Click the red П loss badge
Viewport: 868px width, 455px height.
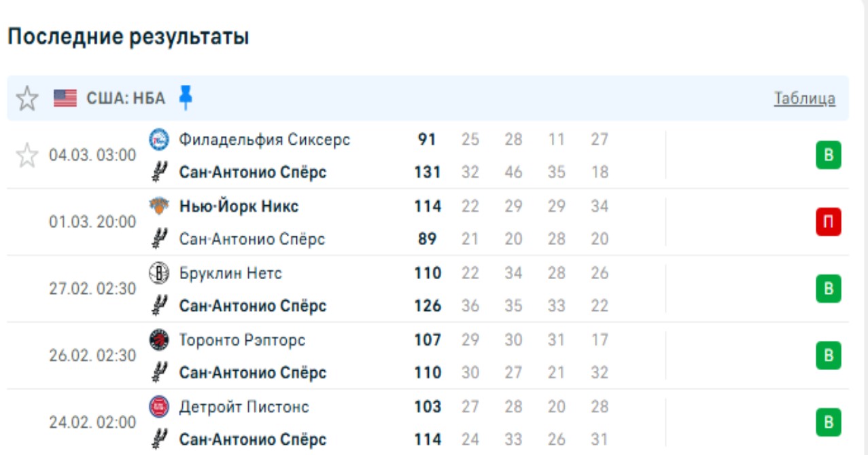click(x=829, y=222)
